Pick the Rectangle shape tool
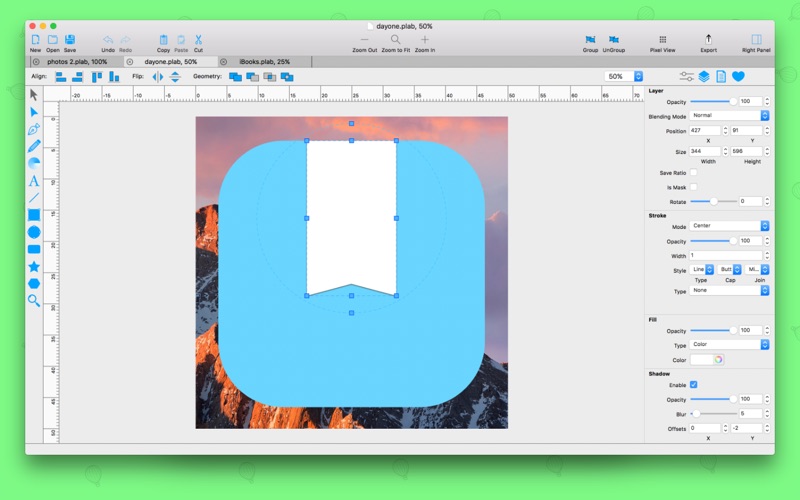800x500 pixels. click(34, 215)
